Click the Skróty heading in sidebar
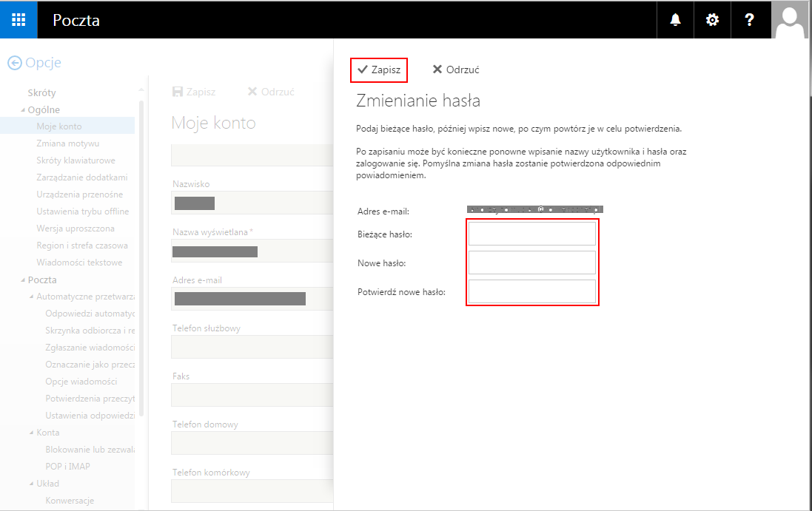Image resolution: width=812 pixels, height=511 pixels. (x=42, y=93)
